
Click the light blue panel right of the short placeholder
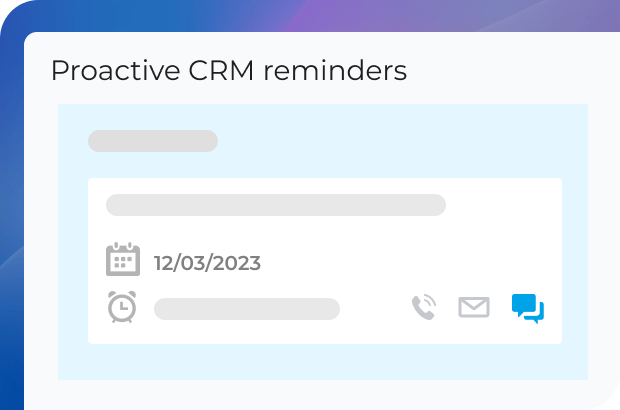(x=400, y=141)
